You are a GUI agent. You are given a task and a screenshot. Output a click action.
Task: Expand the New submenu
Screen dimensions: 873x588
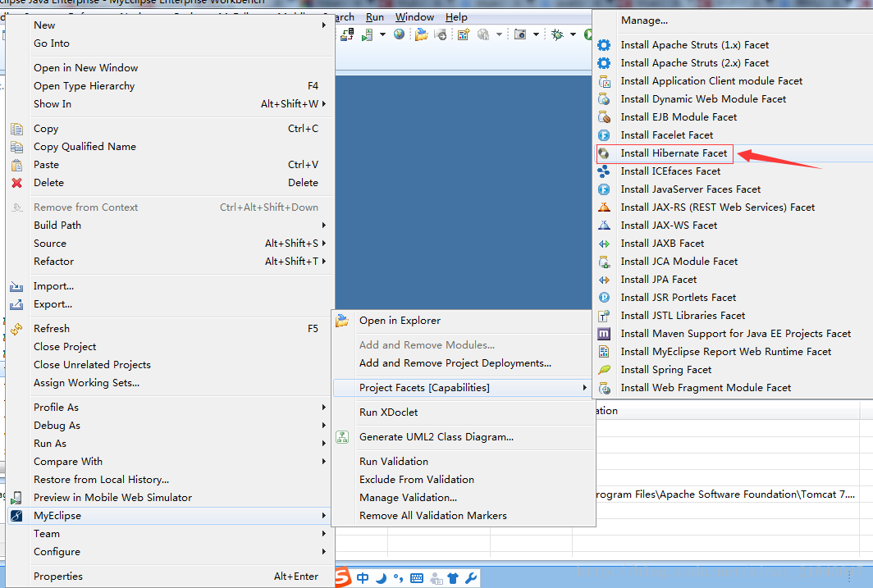(x=171, y=25)
